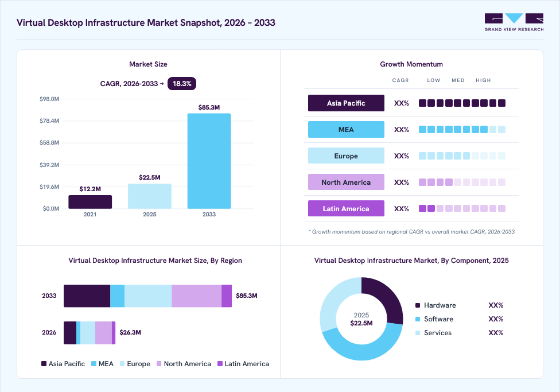Screen dimensions: 560x392
Task: Click the $85.3M label above 2033 bar
Action: point(209,107)
